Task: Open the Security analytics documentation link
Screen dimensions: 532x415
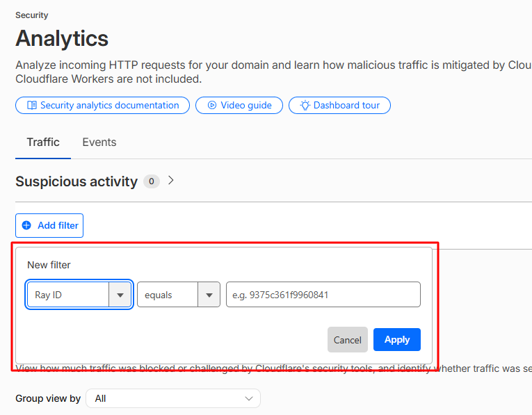Action: 102,106
